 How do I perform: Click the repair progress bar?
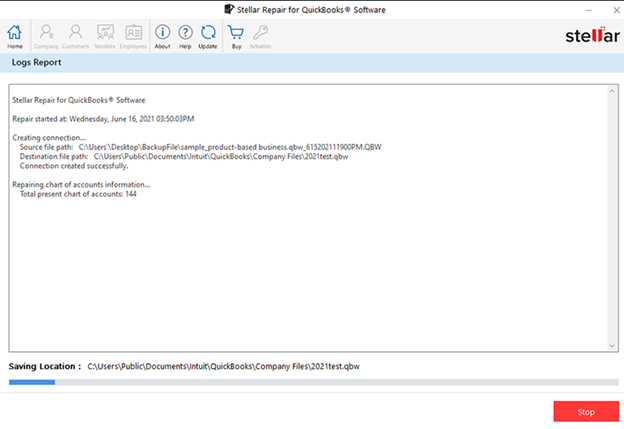[312, 381]
